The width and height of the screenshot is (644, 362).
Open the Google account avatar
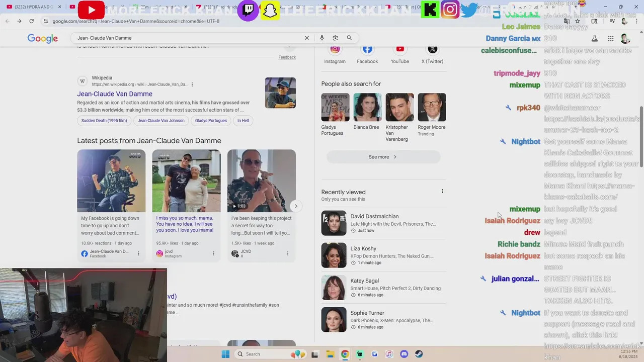(x=625, y=39)
